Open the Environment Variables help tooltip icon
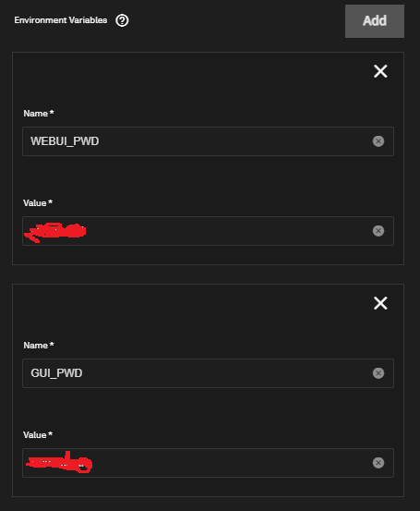The width and height of the screenshot is (420, 511). [x=122, y=20]
